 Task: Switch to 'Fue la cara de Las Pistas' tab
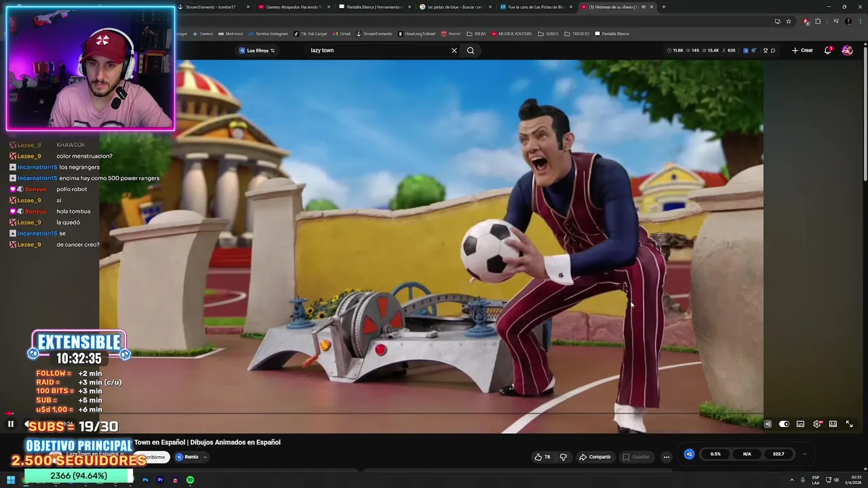pyautogui.click(x=535, y=7)
